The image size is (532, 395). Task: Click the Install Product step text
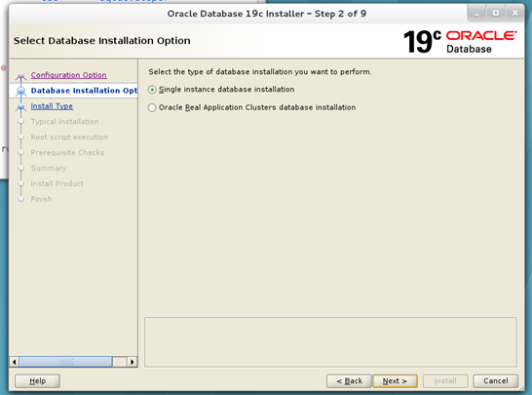point(57,183)
